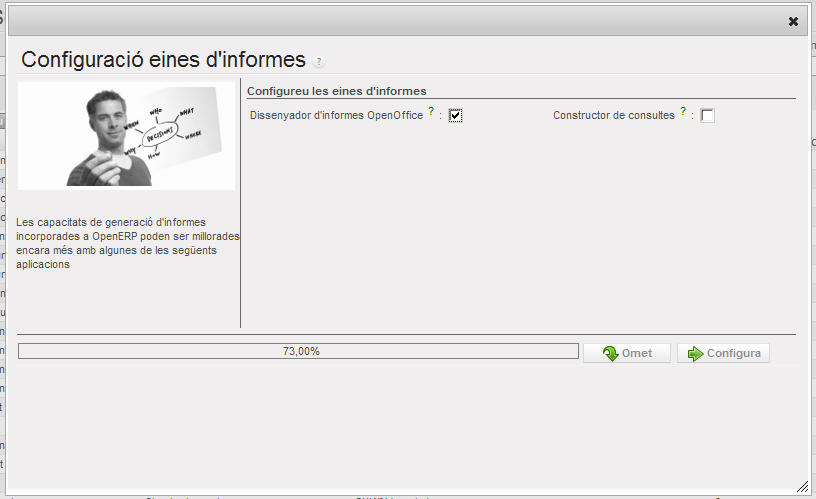Uncheck Dissenyador d'informes OpenOffice checkbox
The image size is (816, 499).
click(x=455, y=116)
